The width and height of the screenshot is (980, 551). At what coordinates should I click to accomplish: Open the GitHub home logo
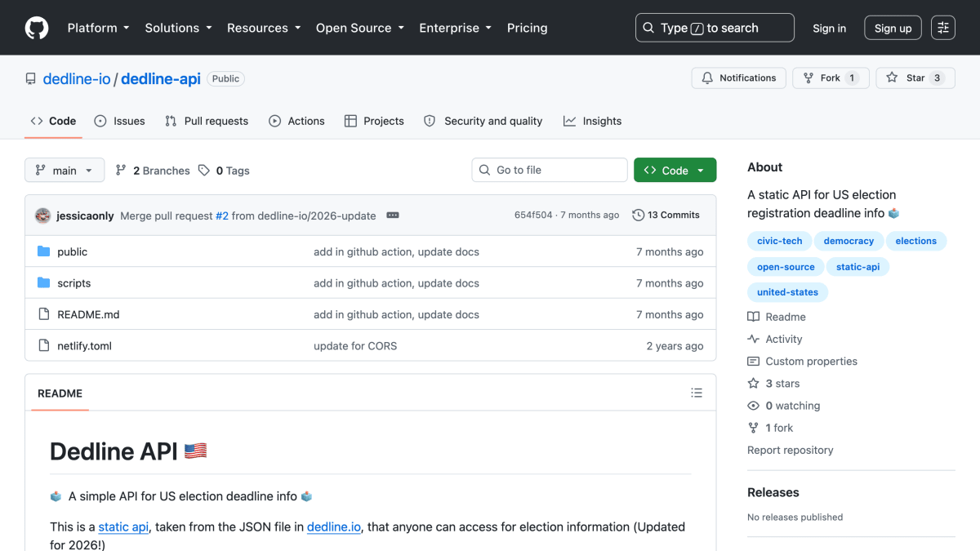coord(37,28)
